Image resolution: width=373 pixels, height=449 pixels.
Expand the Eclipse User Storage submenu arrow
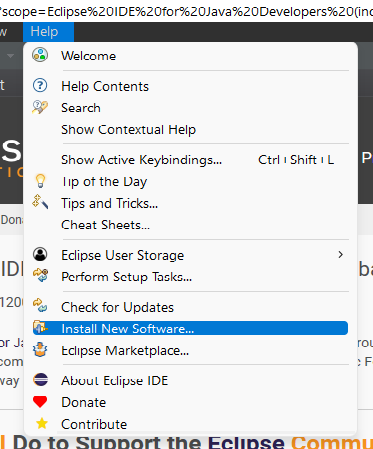pyautogui.click(x=340, y=255)
